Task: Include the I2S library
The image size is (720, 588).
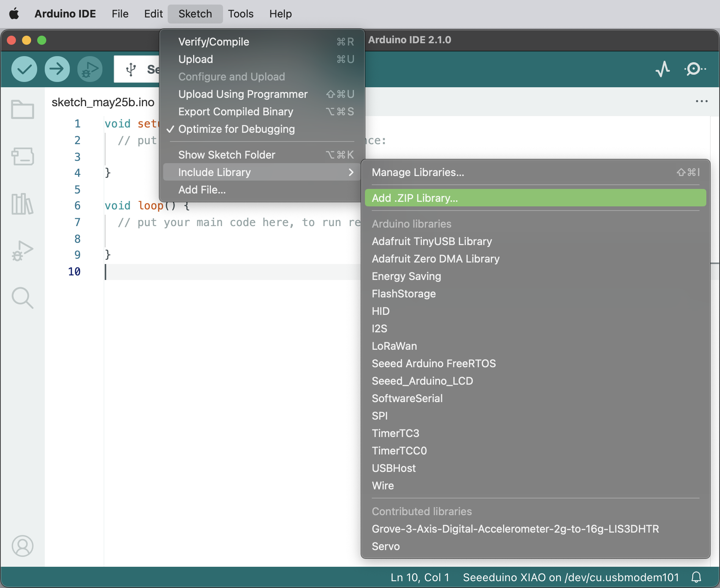Action: [536, 329]
